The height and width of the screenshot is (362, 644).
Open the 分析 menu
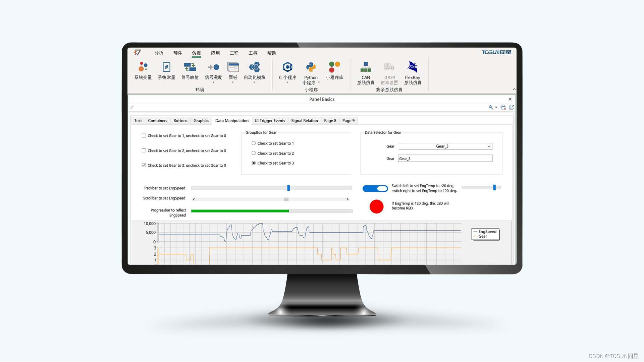click(159, 53)
